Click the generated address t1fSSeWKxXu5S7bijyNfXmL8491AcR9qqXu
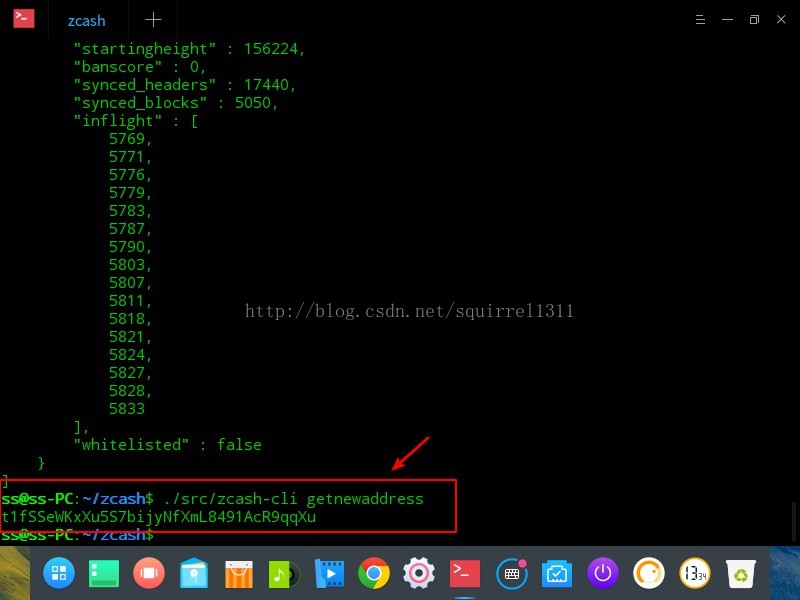 point(159,517)
